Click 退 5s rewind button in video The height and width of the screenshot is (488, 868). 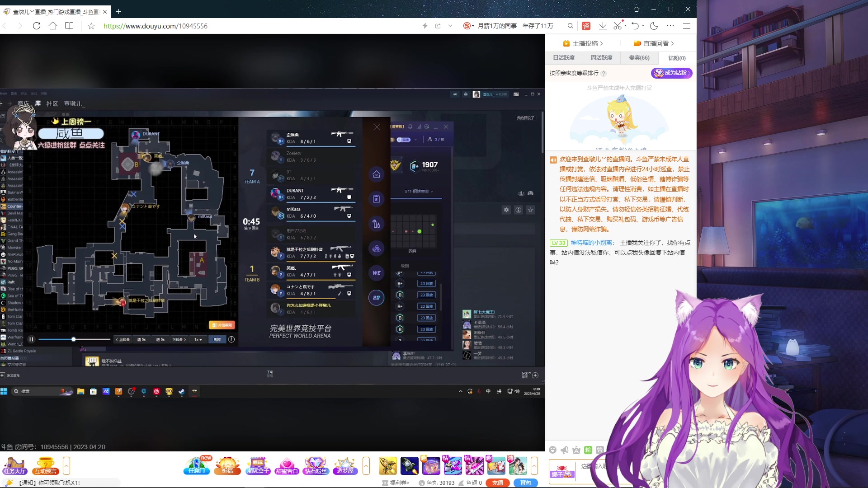pos(142,339)
